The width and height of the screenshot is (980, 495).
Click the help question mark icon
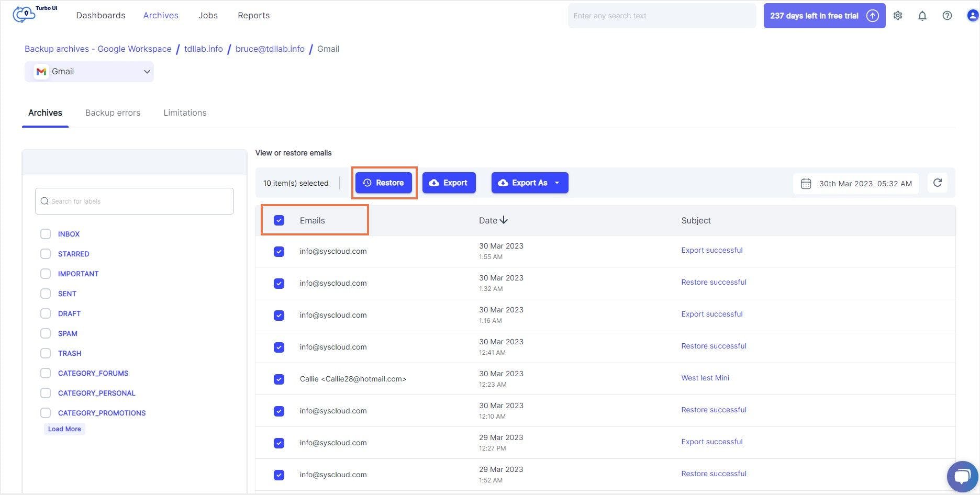click(947, 16)
